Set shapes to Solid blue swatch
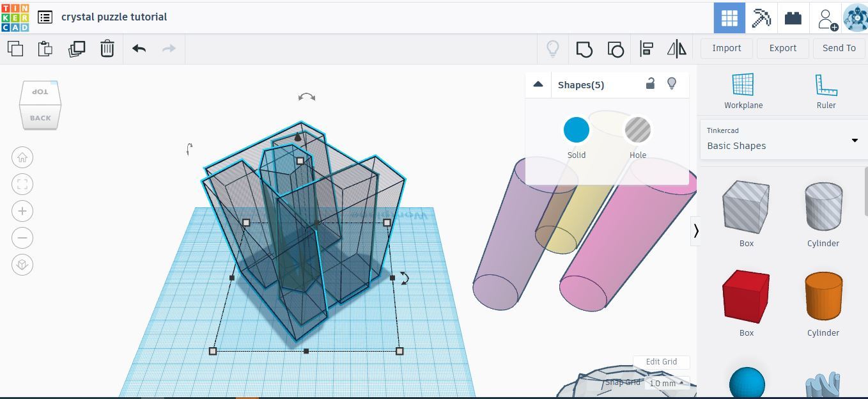 point(576,130)
